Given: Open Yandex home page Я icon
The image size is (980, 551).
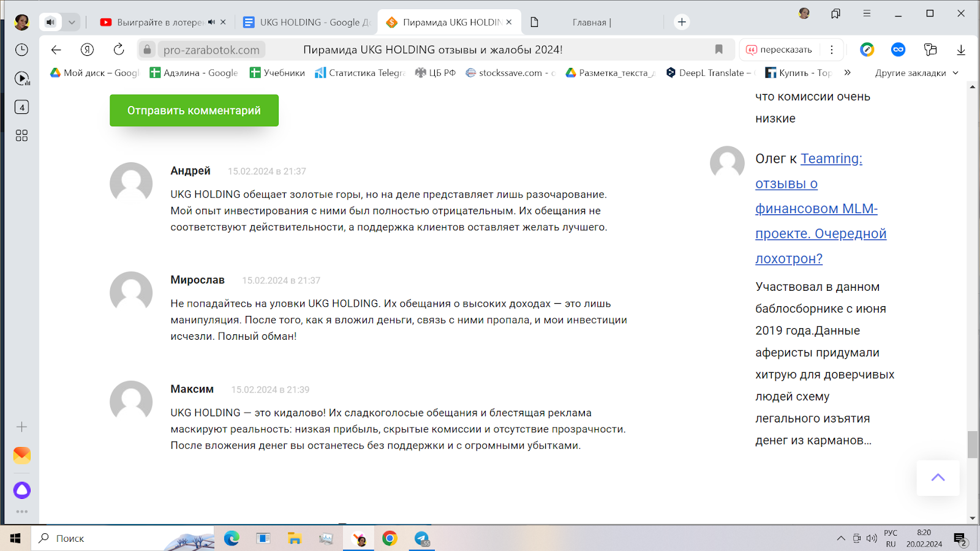Looking at the screenshot, I should [x=88, y=50].
